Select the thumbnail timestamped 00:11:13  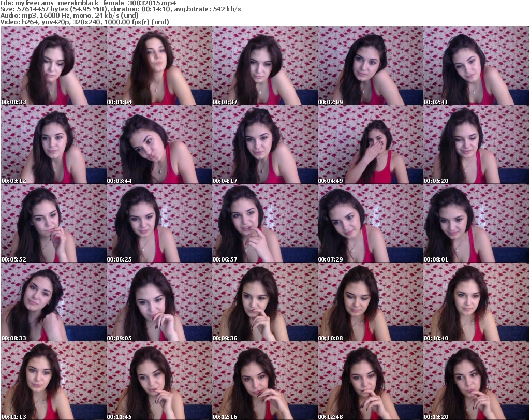54,381
